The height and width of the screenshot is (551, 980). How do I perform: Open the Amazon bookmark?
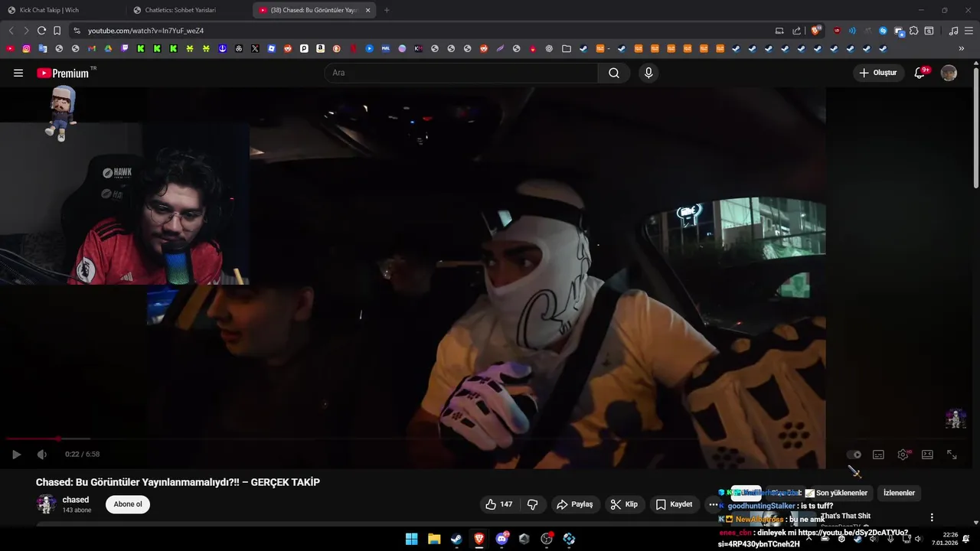[320, 48]
